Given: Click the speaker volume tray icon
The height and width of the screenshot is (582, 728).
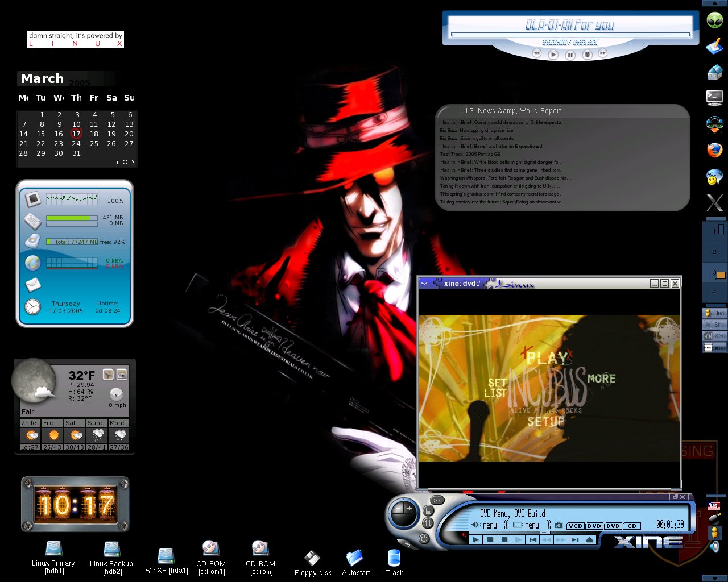Looking at the screenshot, I should 714,547.
